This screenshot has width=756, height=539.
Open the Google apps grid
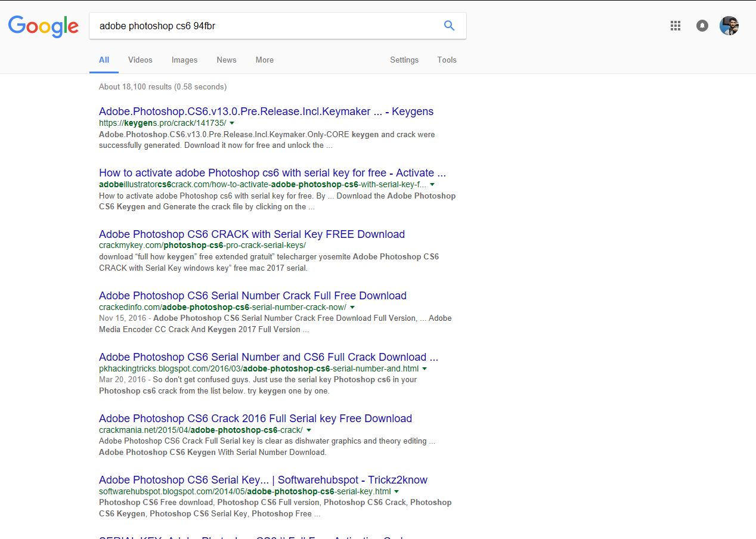point(676,26)
